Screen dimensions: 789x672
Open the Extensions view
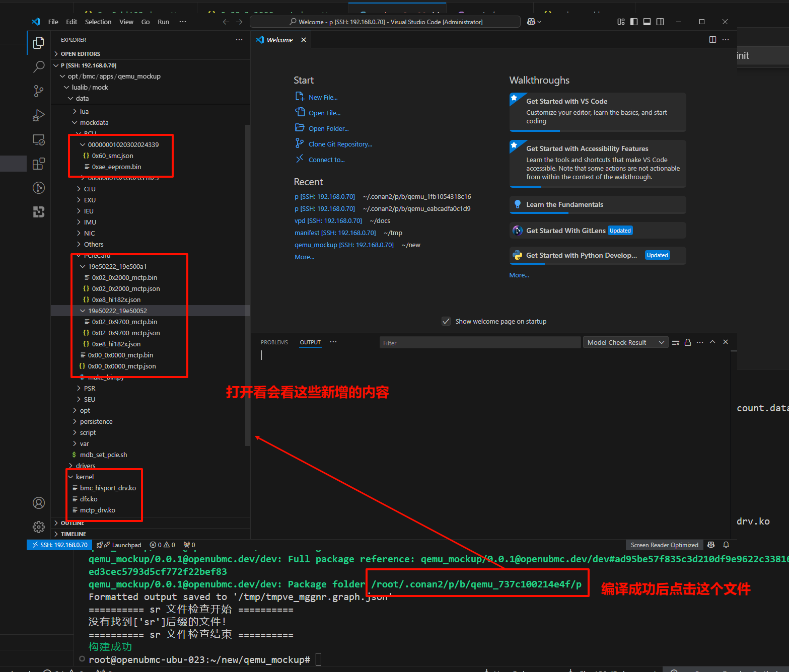pos(39,164)
